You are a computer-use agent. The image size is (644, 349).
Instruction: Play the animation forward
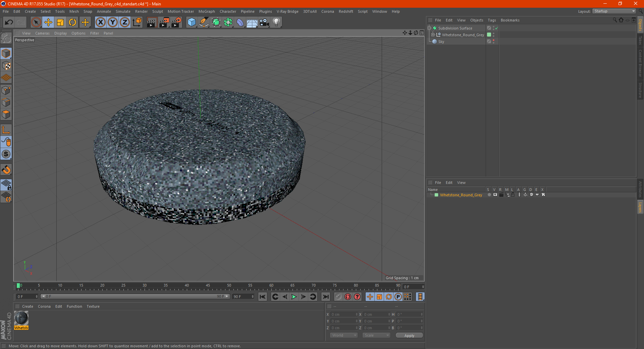[x=294, y=297]
